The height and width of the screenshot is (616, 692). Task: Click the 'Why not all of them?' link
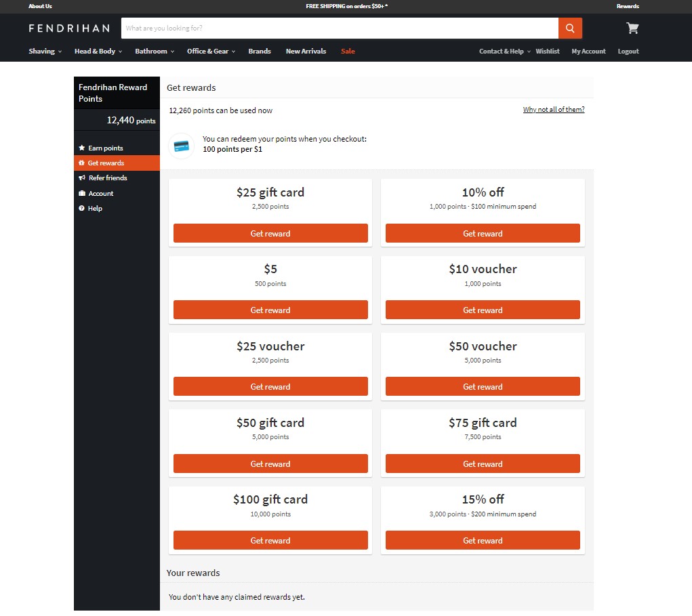[554, 109]
